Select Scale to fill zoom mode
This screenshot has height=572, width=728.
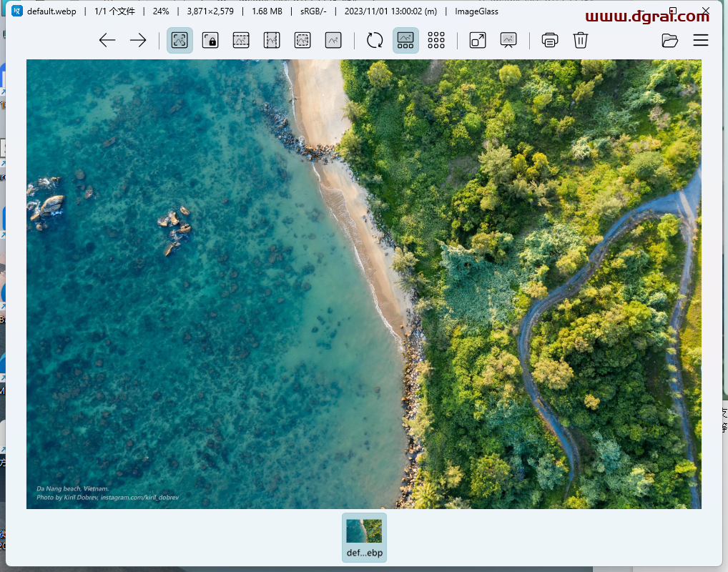333,40
